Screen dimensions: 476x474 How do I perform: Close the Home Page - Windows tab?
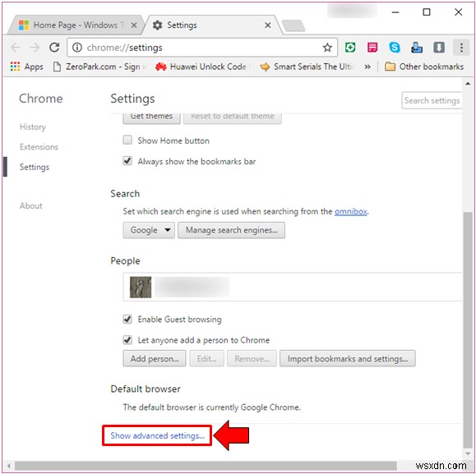pyautogui.click(x=134, y=25)
